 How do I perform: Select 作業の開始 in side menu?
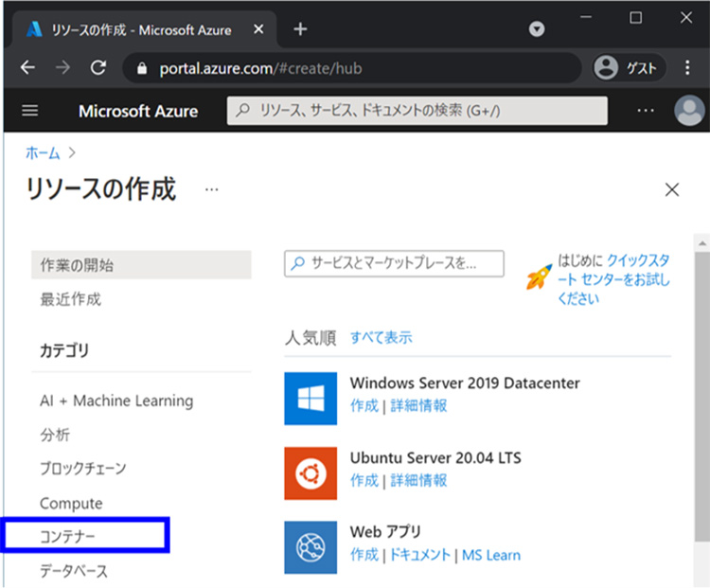141,265
